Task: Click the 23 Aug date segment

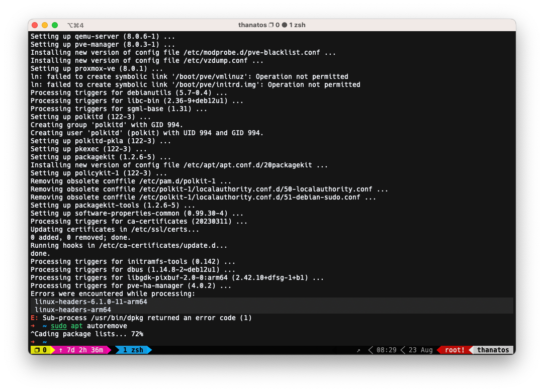Action: tap(420, 350)
